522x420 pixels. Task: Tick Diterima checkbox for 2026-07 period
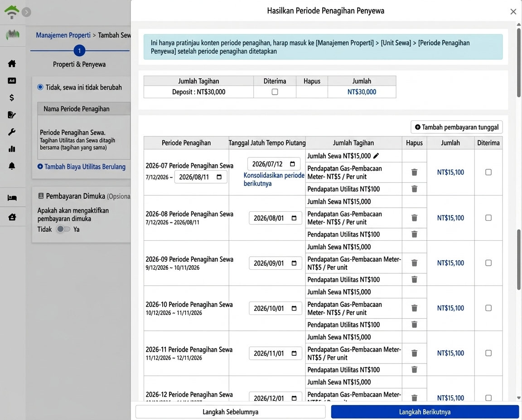[x=488, y=172]
